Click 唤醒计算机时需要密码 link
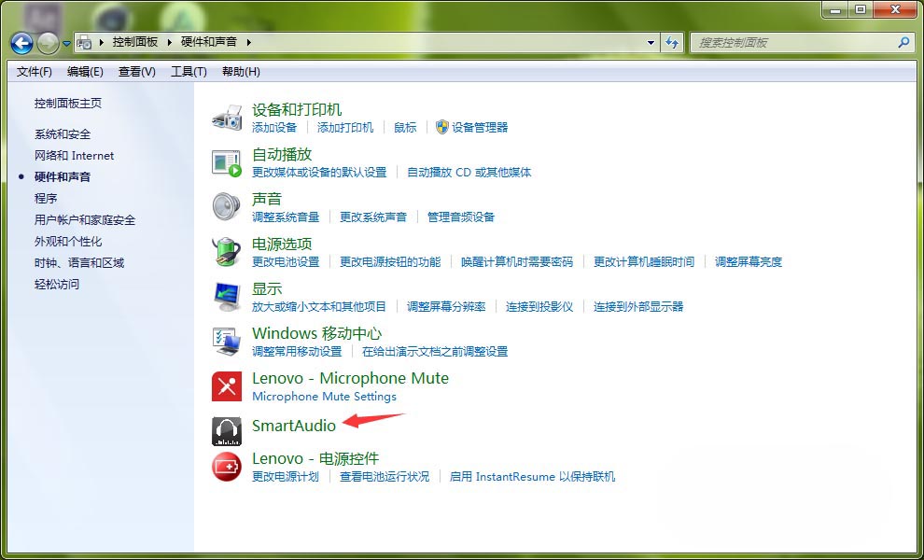This screenshot has height=560, width=924. click(x=517, y=261)
